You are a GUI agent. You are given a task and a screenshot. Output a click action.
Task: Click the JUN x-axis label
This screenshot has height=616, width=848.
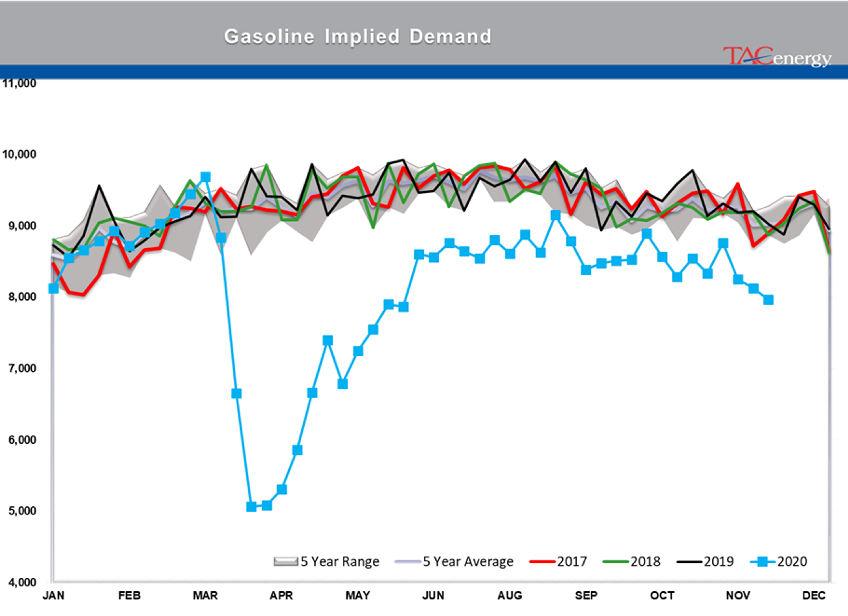(x=433, y=595)
